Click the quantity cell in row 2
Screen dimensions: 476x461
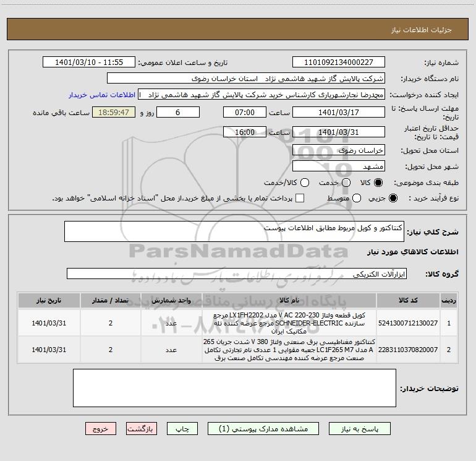[110, 350]
